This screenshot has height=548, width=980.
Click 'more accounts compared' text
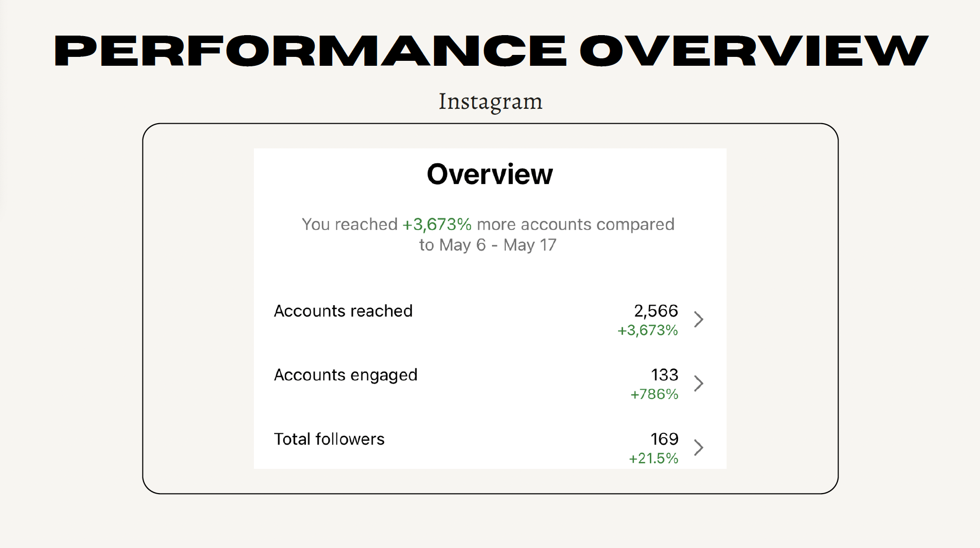click(x=575, y=225)
